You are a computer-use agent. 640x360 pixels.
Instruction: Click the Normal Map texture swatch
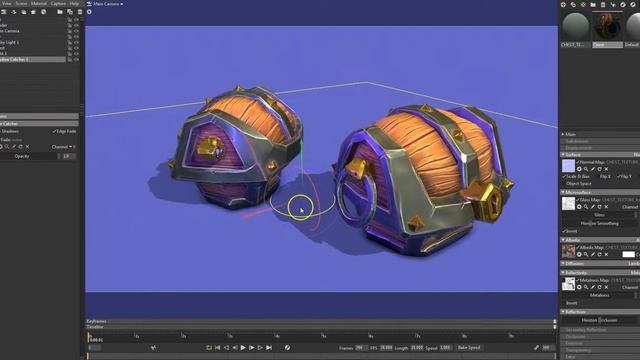coord(568,166)
